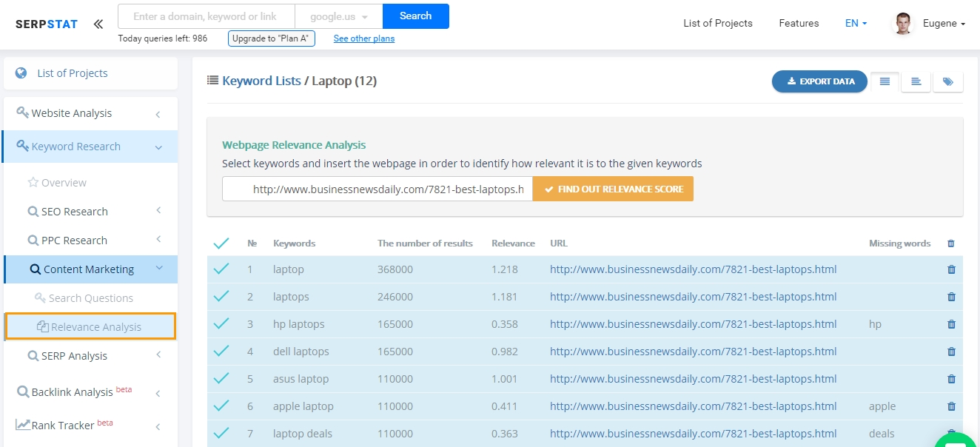Click the globe icon beside List of Projects
The width and height of the screenshot is (980, 447).
[x=21, y=73]
